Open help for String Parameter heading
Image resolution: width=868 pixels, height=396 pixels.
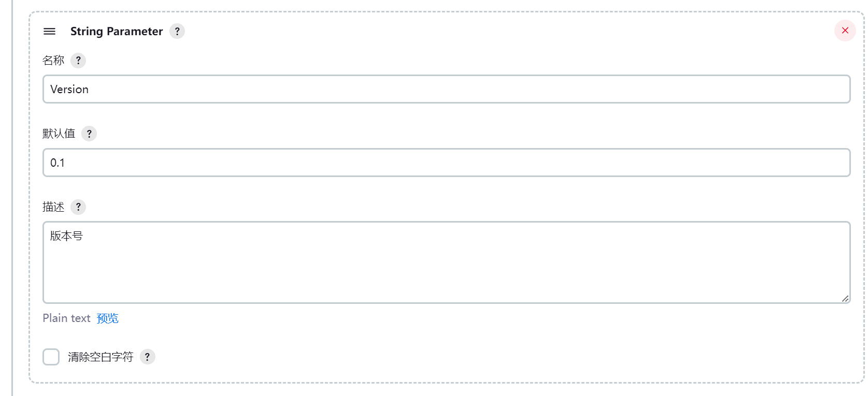177,31
